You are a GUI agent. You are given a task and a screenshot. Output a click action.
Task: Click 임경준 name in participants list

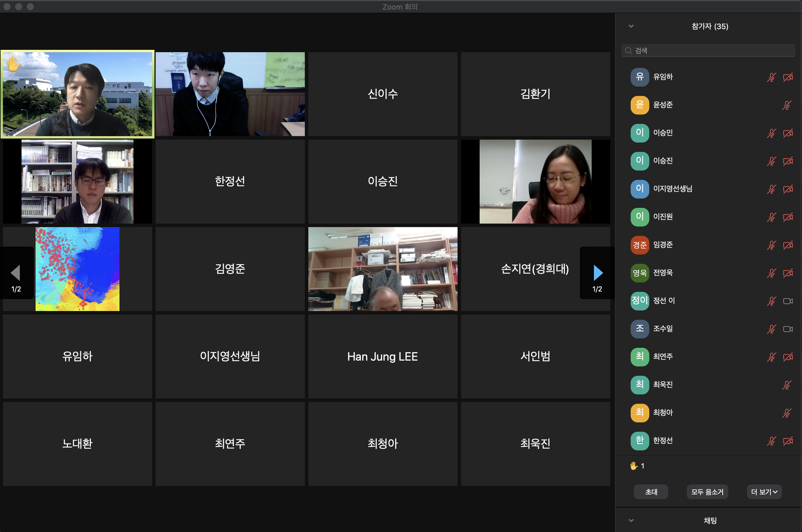pyautogui.click(x=663, y=245)
